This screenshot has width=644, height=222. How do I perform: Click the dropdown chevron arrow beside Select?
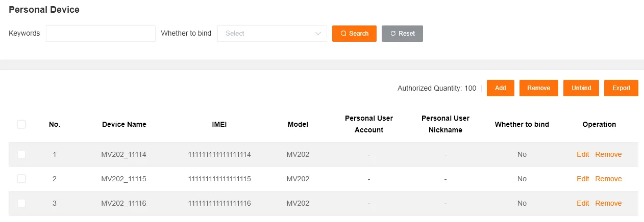tap(318, 34)
